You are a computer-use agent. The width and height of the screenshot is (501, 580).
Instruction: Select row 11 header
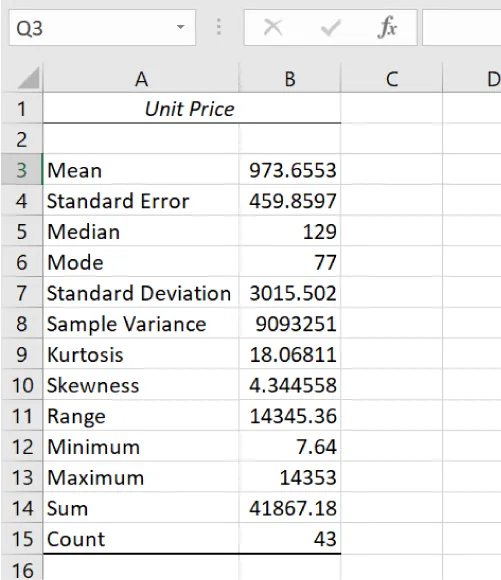(22, 415)
